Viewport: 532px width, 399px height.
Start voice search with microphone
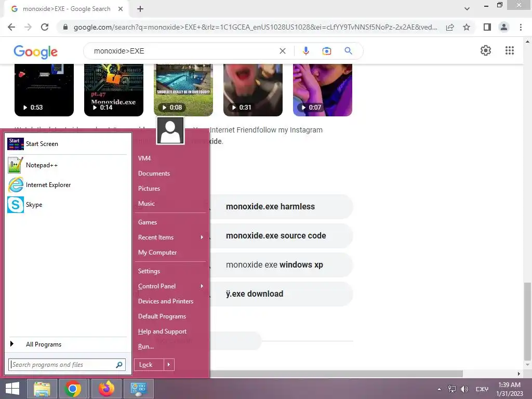click(305, 51)
